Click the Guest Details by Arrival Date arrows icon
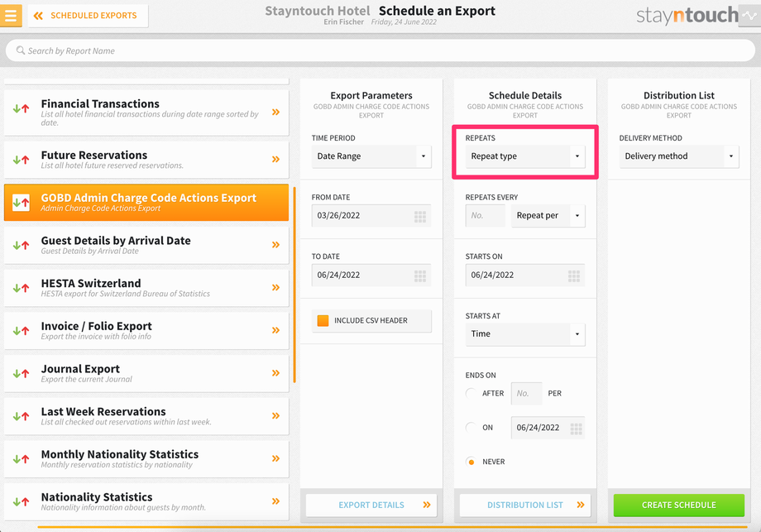 (21, 246)
